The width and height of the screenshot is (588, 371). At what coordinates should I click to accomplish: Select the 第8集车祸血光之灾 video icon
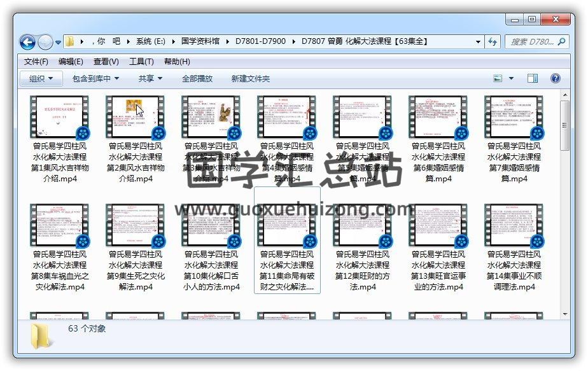click(60, 225)
